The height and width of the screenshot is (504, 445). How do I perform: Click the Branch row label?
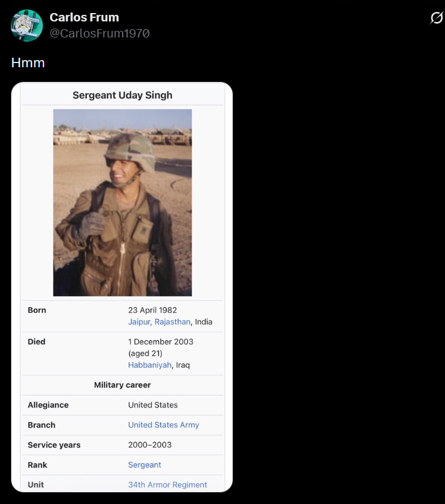(x=42, y=425)
